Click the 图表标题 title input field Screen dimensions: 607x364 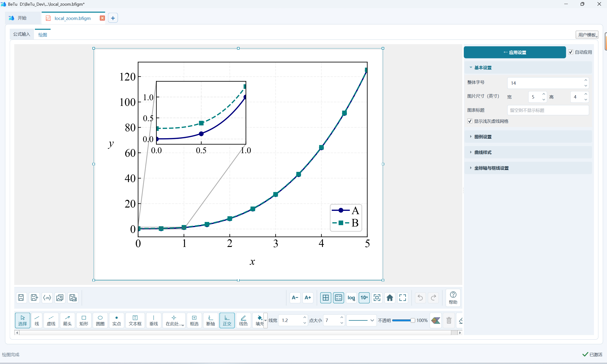click(x=548, y=110)
